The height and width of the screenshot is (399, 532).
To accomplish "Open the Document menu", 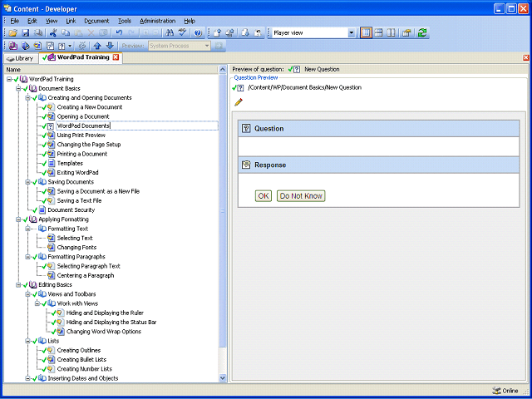I will pos(96,21).
